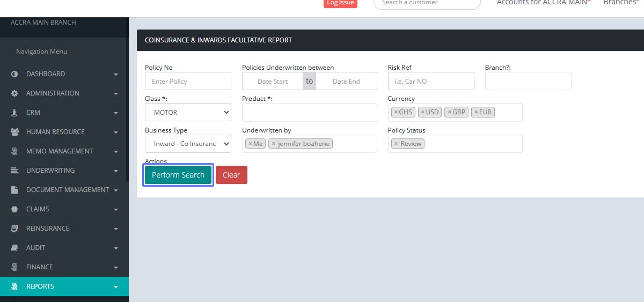Remove jennifer boahene from Underwritten by
This screenshot has width=644, height=302.
pos(273,144)
